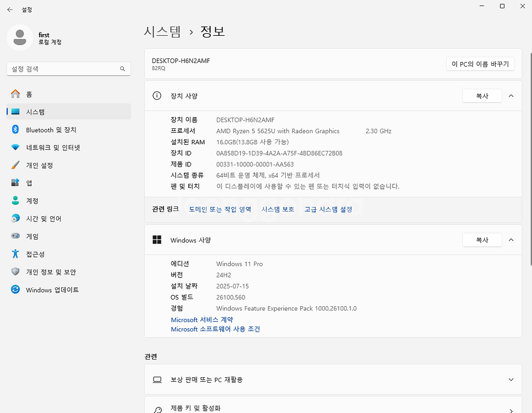Copy Windows specs with 복사 button
This screenshot has height=413, width=532.
pos(482,240)
